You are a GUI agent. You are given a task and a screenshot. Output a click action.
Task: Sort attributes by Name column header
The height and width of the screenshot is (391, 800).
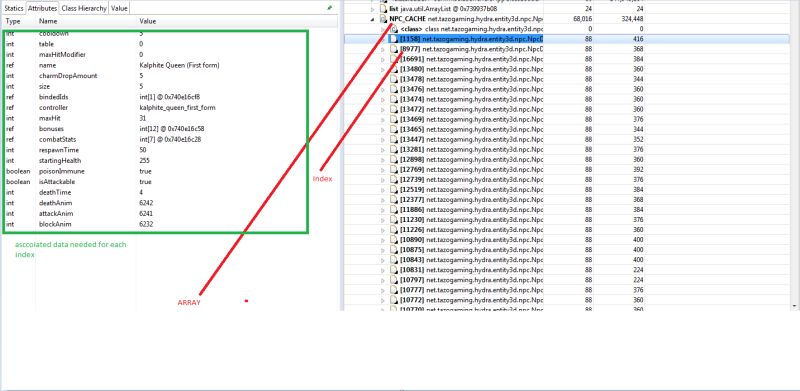pyautogui.click(x=48, y=21)
